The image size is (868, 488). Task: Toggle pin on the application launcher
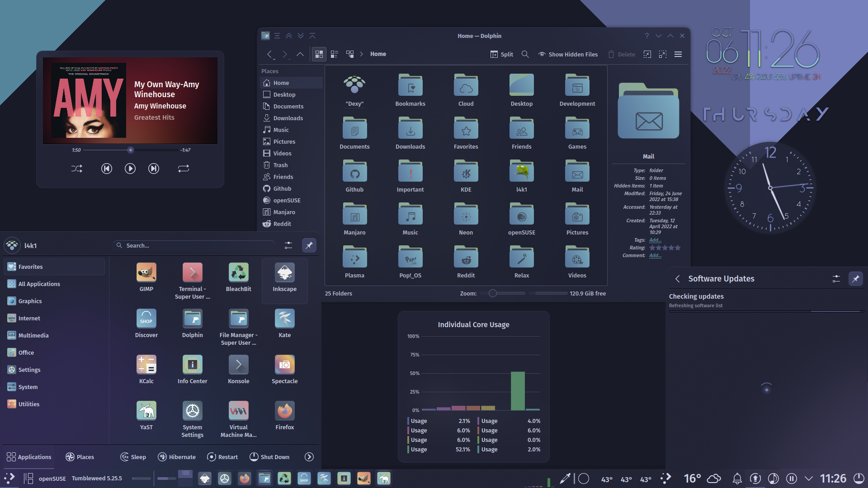[309, 245]
